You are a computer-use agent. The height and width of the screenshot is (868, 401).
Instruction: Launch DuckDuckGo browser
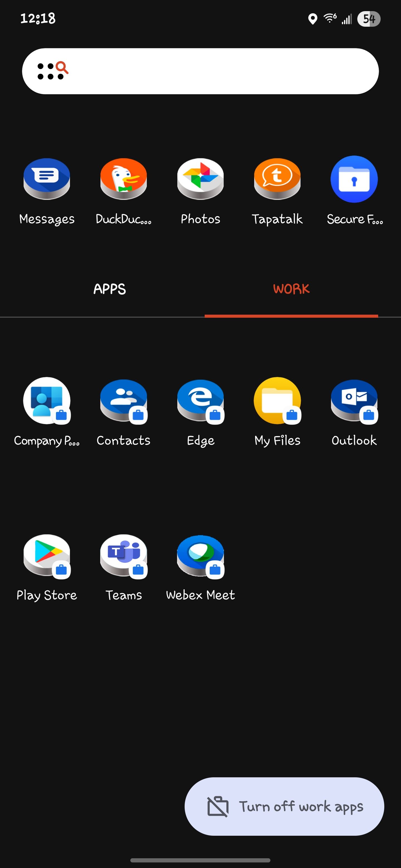123,179
